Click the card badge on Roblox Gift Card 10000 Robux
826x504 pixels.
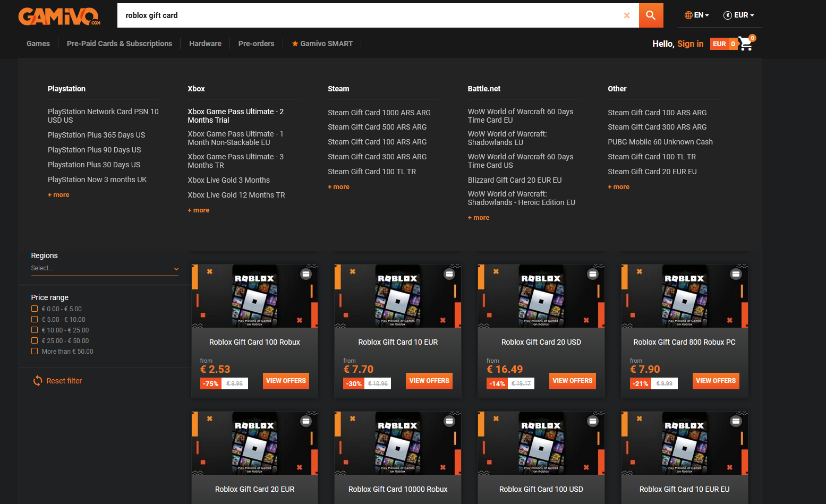click(449, 421)
